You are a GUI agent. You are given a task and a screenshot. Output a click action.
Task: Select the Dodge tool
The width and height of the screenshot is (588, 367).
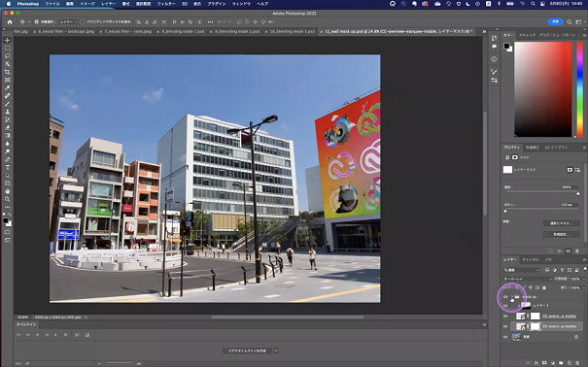[8, 151]
